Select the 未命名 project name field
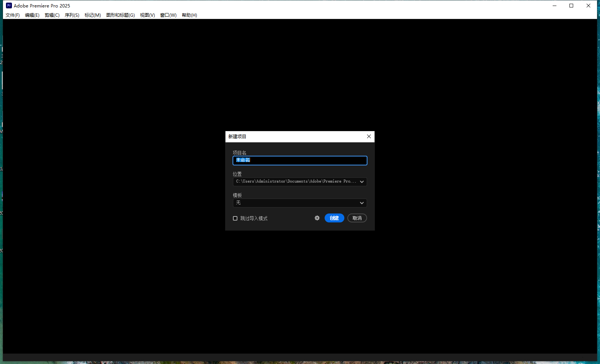 click(x=300, y=160)
